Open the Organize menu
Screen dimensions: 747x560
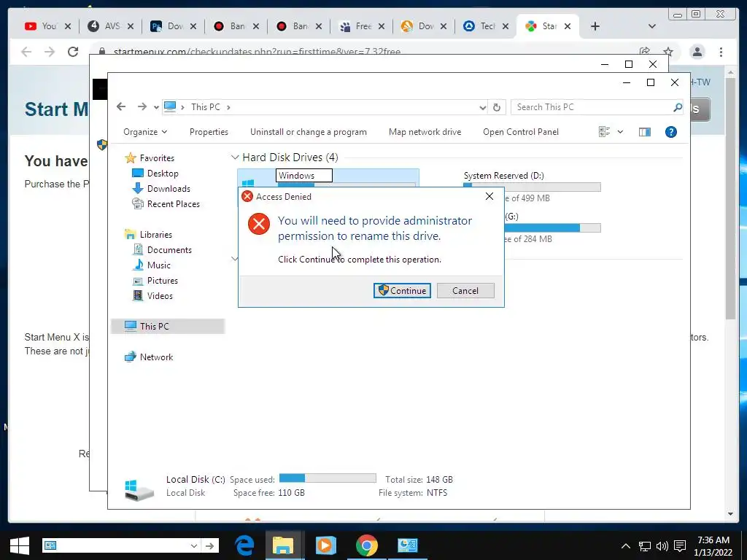[x=145, y=132]
